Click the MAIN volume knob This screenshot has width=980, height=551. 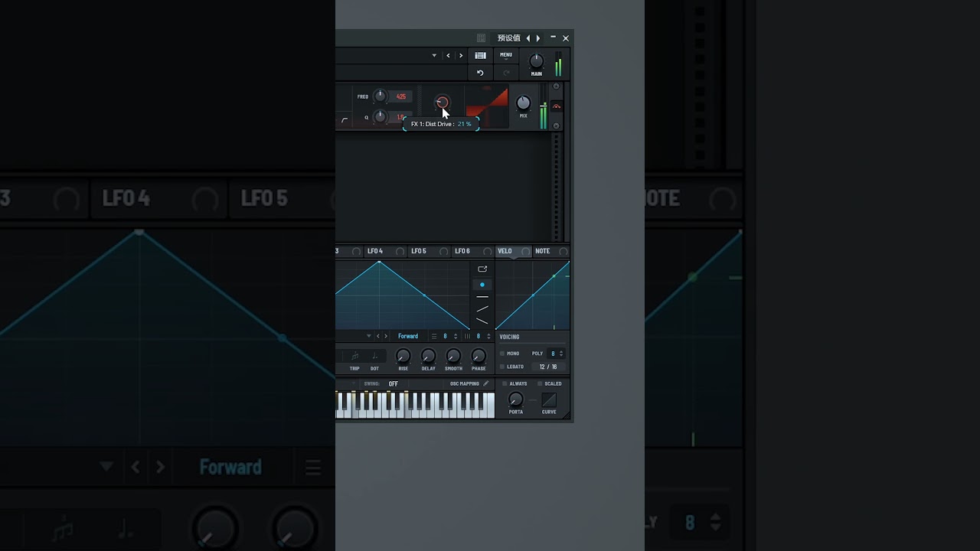coord(537,61)
